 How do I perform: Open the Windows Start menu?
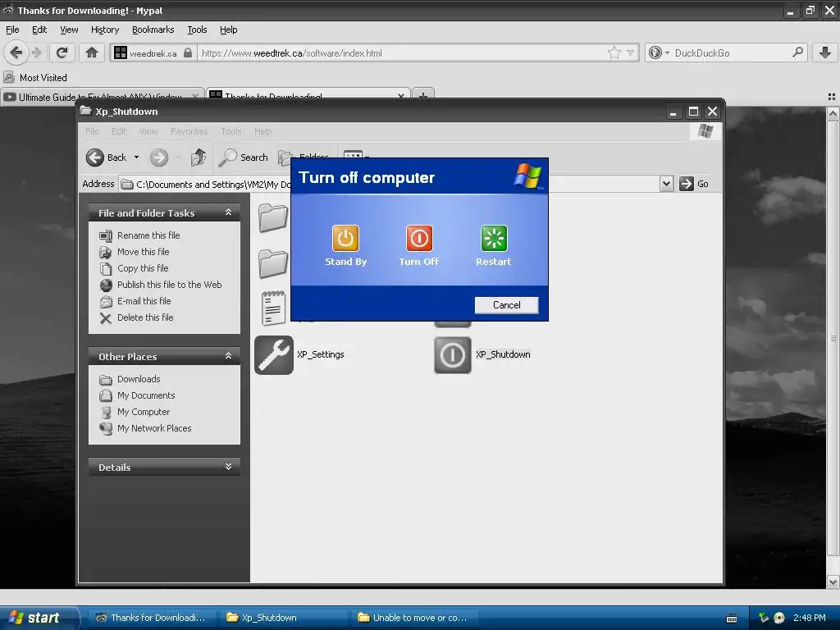[x=38, y=618]
